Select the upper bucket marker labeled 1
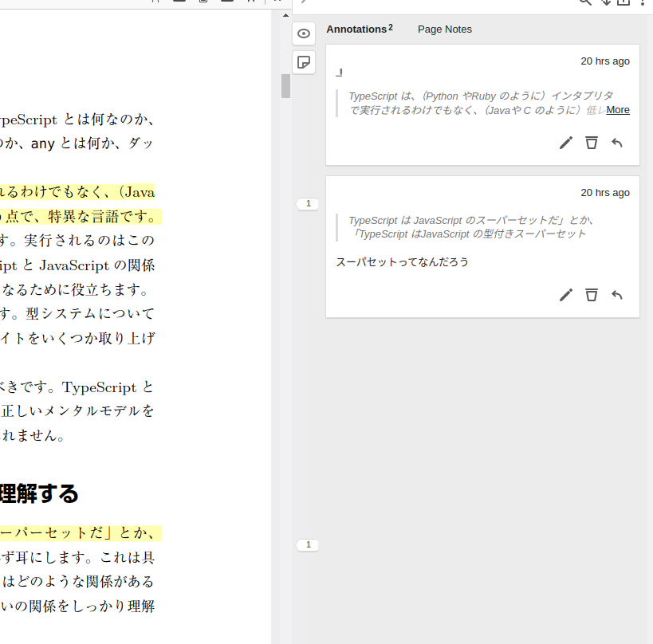Viewport: 653px width, 644px height. (308, 203)
